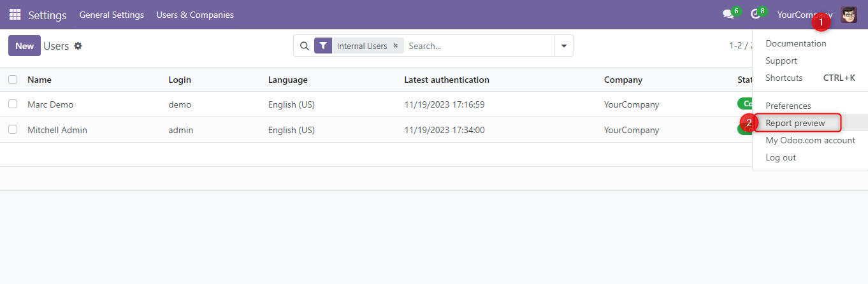
Task: Remove the Internal Users filter tag
Action: [395, 46]
